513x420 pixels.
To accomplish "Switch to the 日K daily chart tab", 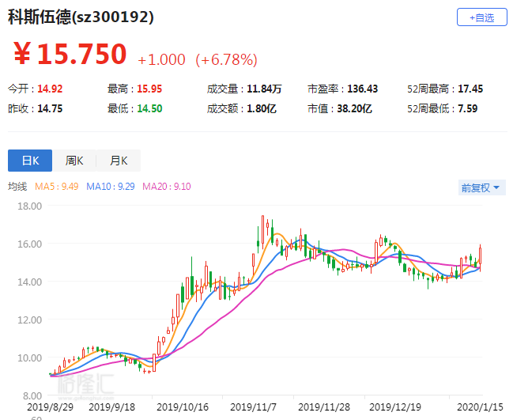I will click(x=30, y=161).
